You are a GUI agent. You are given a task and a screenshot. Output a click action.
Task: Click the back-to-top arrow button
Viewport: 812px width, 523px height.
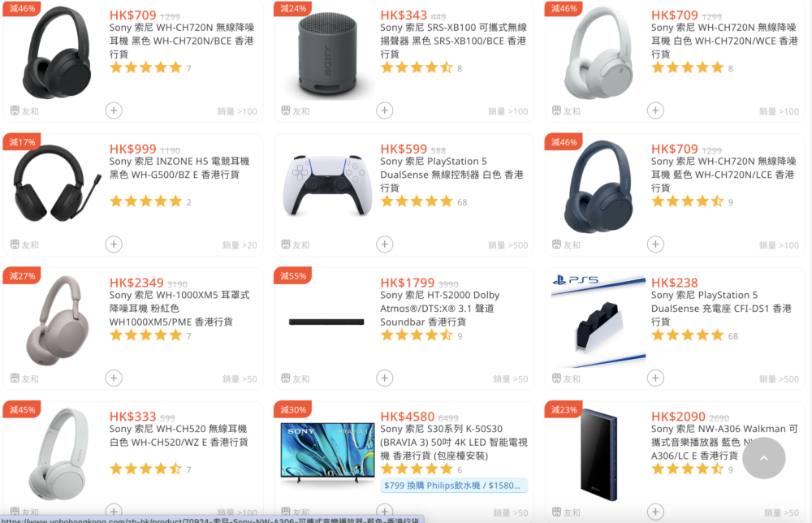[x=764, y=458]
